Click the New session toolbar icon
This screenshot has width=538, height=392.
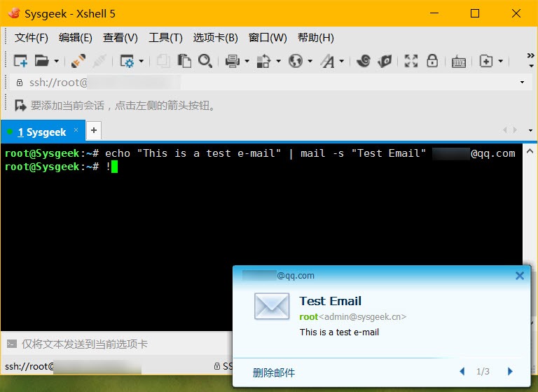tap(20, 61)
